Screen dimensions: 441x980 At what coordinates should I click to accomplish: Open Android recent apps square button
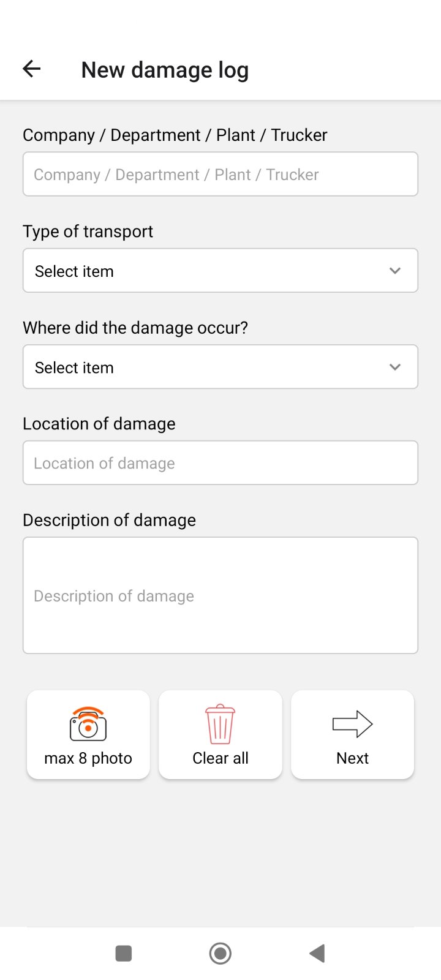click(x=124, y=953)
